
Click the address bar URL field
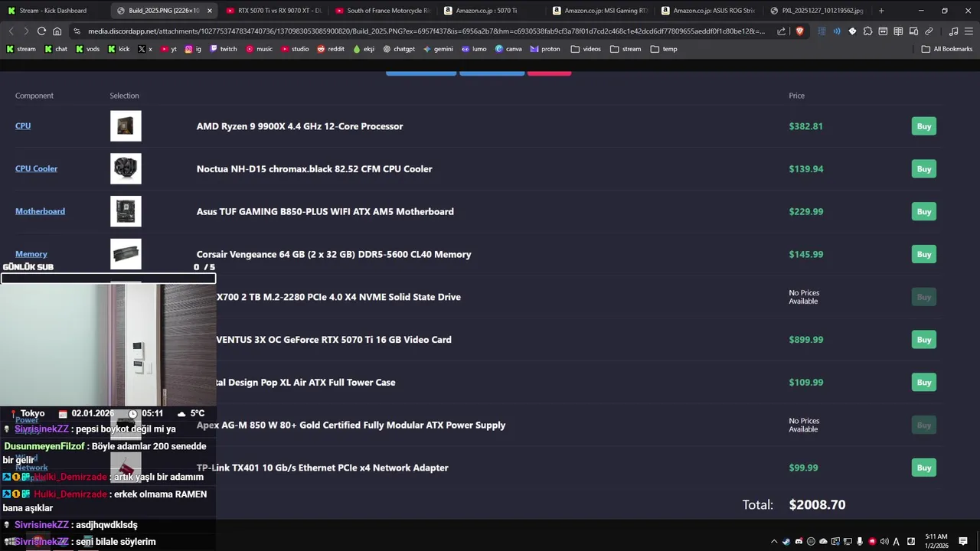tap(426, 31)
